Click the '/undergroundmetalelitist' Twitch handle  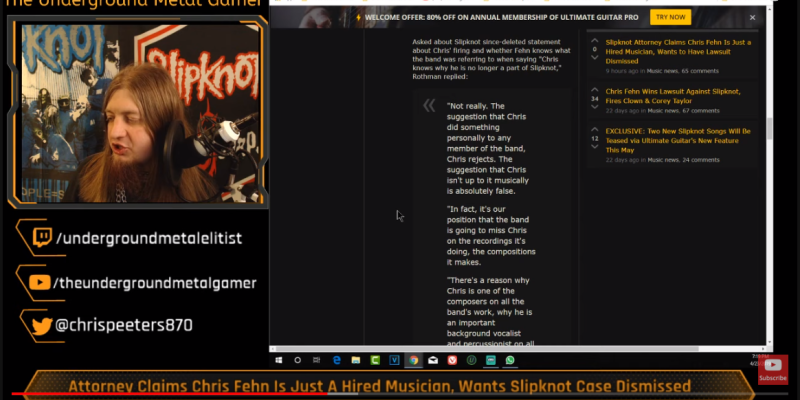(x=149, y=238)
